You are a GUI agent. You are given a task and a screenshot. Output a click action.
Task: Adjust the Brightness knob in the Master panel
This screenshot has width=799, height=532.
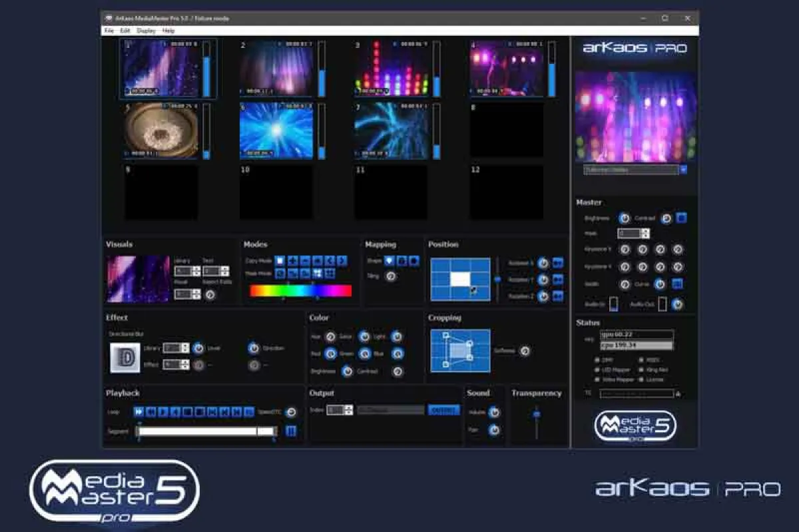623,218
